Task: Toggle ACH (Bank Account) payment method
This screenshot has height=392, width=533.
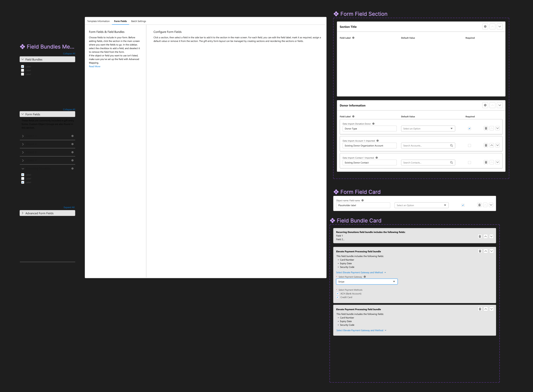Action: coord(338,293)
